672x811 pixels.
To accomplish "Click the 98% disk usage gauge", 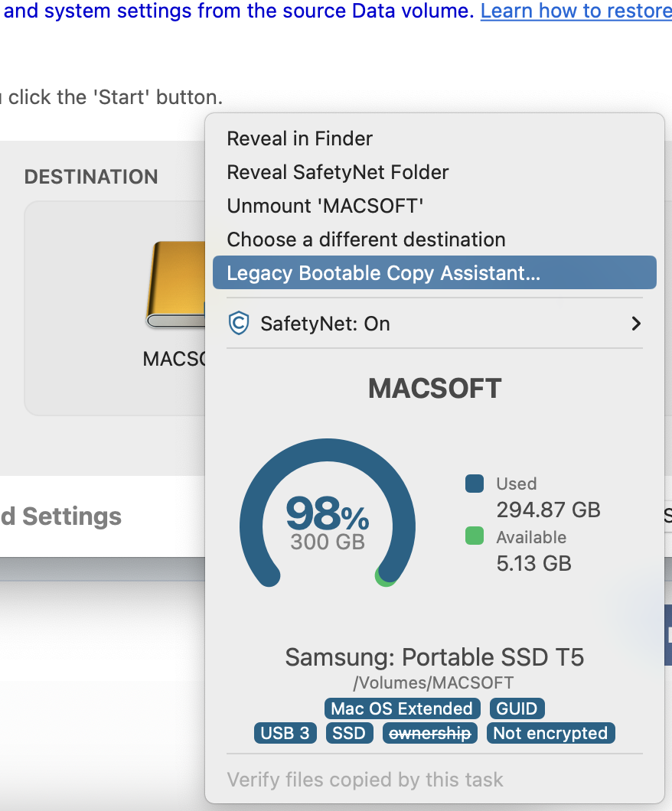I will coord(327,513).
